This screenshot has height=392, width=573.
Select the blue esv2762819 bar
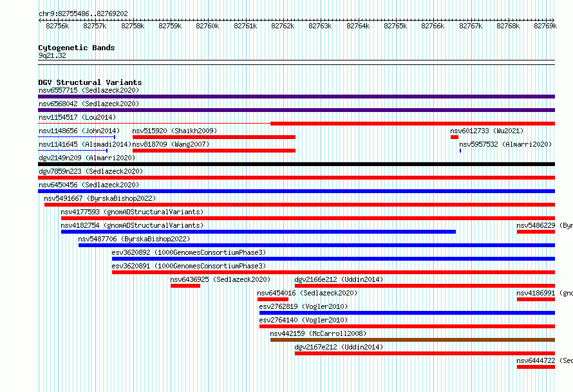coord(407,313)
